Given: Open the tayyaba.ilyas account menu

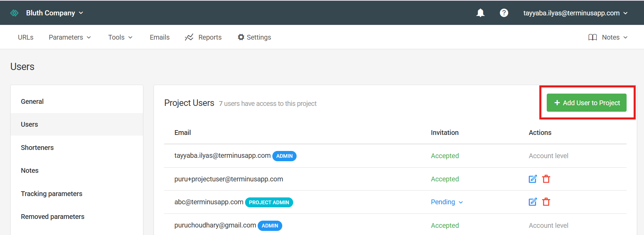Looking at the screenshot, I should (575, 13).
